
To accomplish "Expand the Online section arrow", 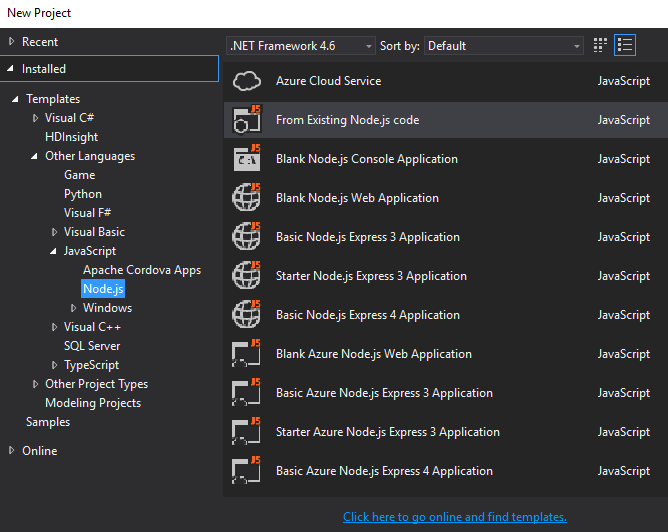I will point(12,450).
